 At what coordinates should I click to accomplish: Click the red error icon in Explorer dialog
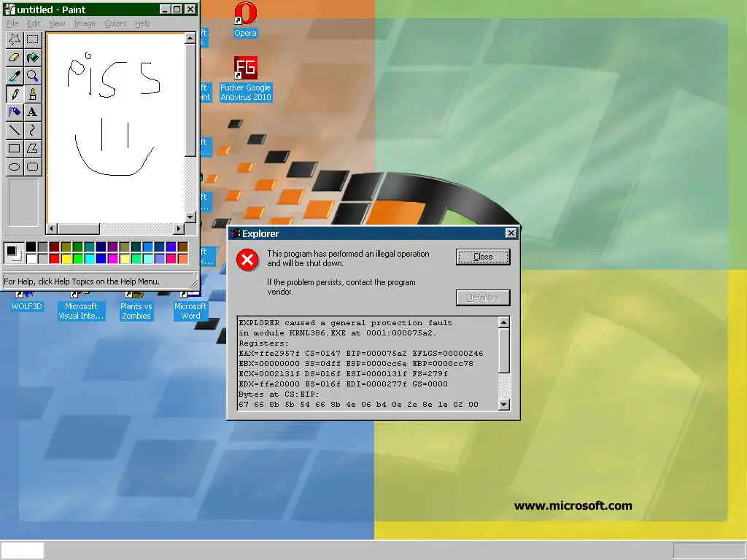tap(247, 260)
